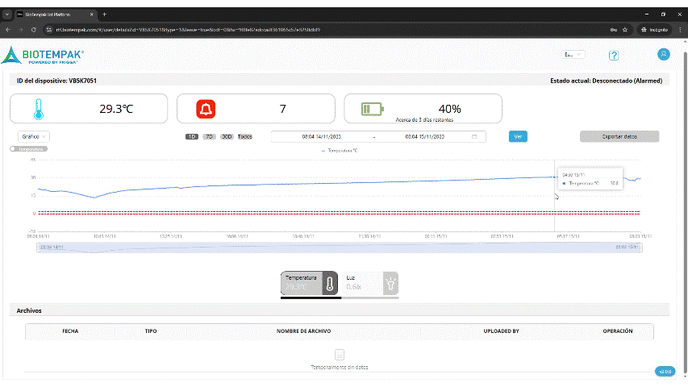The width and height of the screenshot is (688, 387).
Task: Open the tab search chevron
Action: 7,14
